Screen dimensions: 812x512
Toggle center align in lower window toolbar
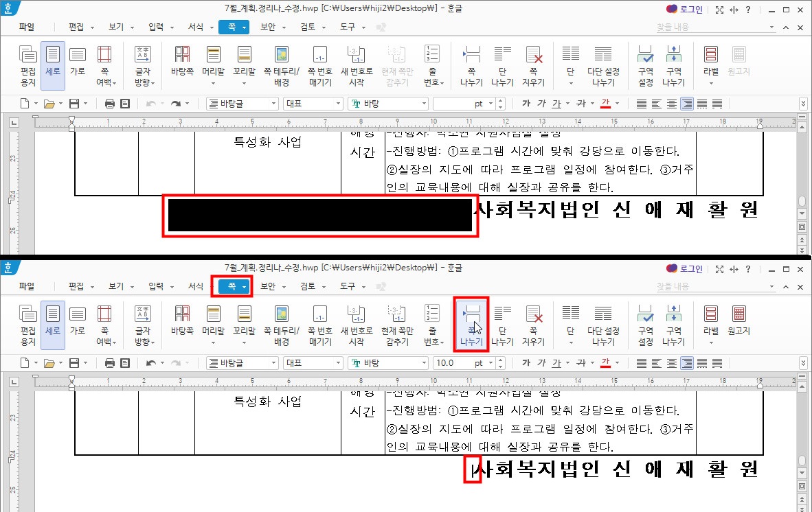click(x=672, y=363)
